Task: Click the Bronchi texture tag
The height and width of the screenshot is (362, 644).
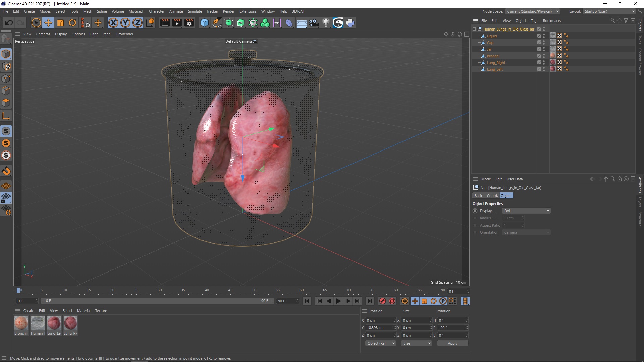Action: coord(553,56)
